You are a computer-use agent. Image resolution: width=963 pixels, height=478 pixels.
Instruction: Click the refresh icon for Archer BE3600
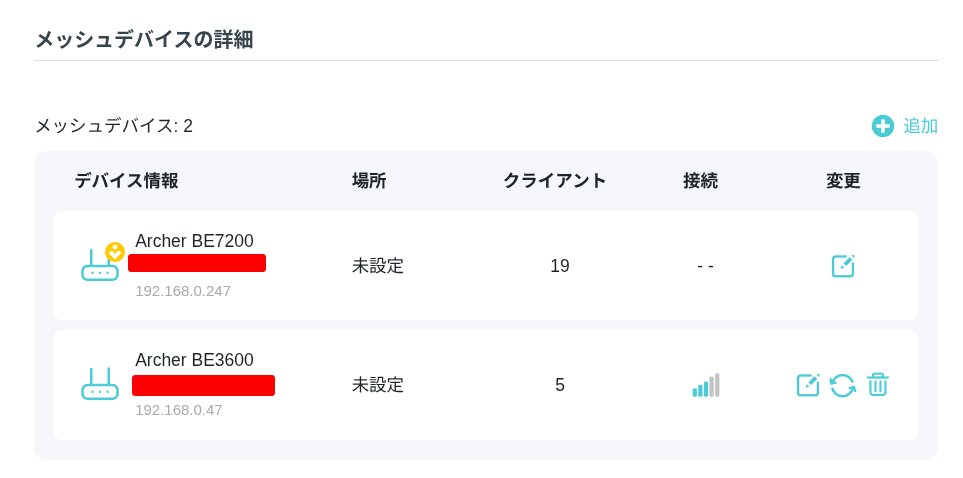point(843,385)
